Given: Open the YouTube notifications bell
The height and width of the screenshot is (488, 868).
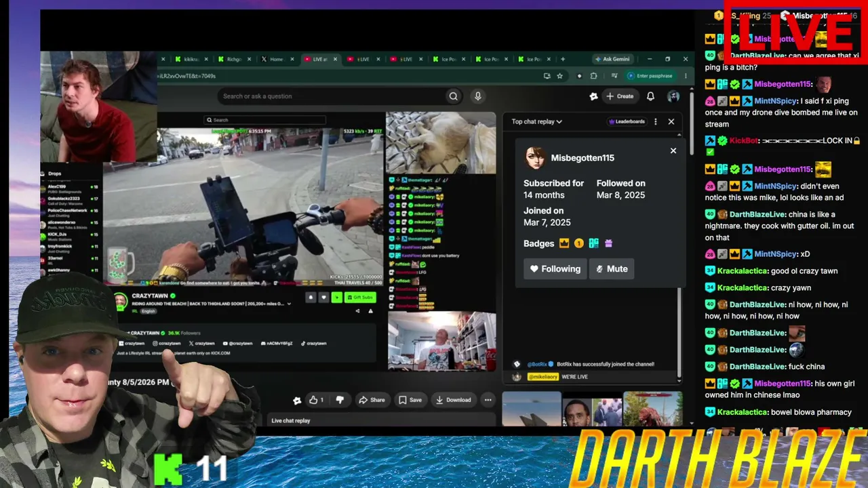Looking at the screenshot, I should (650, 96).
